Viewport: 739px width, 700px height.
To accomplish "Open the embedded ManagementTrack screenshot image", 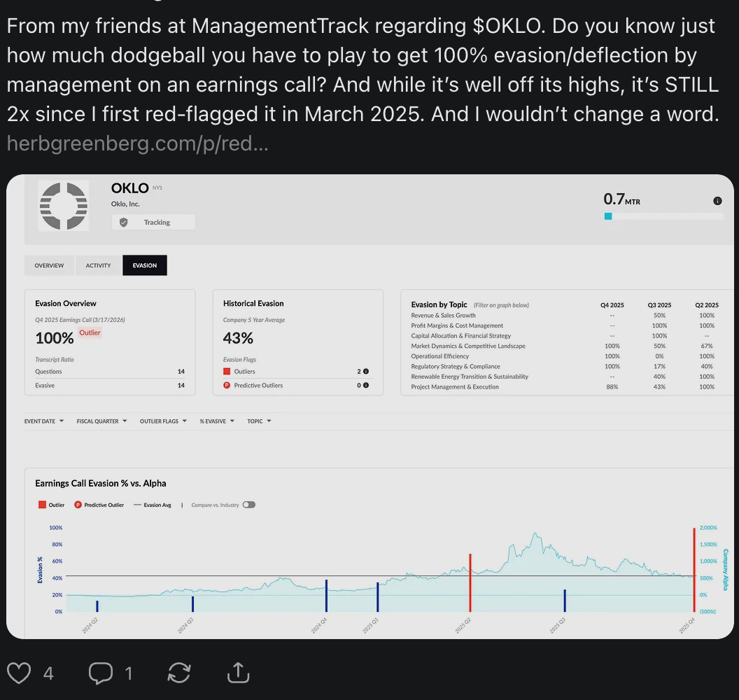I will click(370, 406).
